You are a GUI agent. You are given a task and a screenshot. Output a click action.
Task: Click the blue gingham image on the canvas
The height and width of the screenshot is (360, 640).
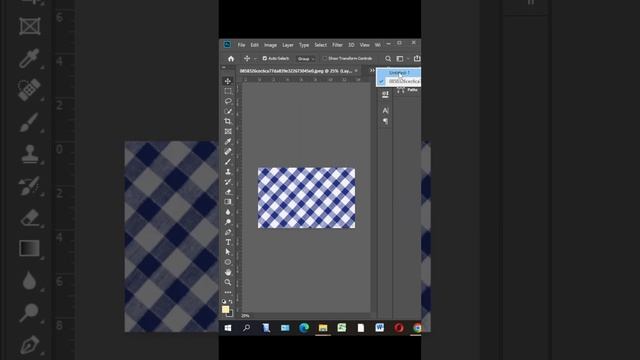point(307,198)
